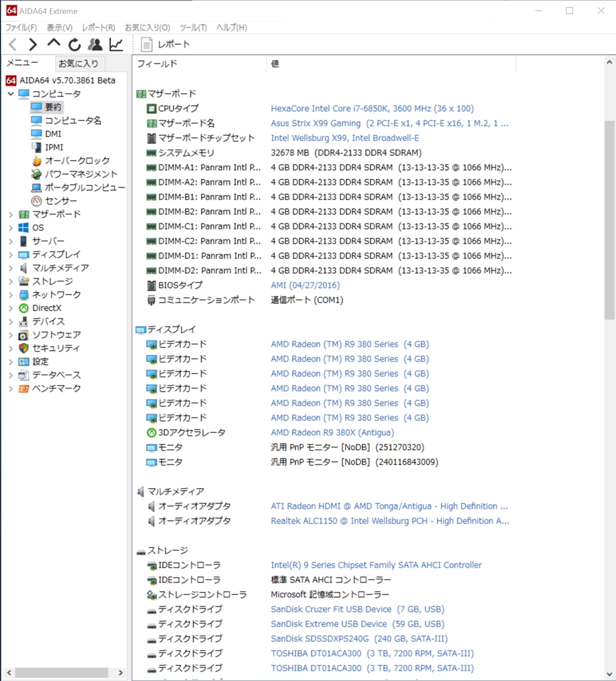Open the AMD Radeon R9 380X (Antigua) link
The width and height of the screenshot is (616, 681).
pos(333,432)
